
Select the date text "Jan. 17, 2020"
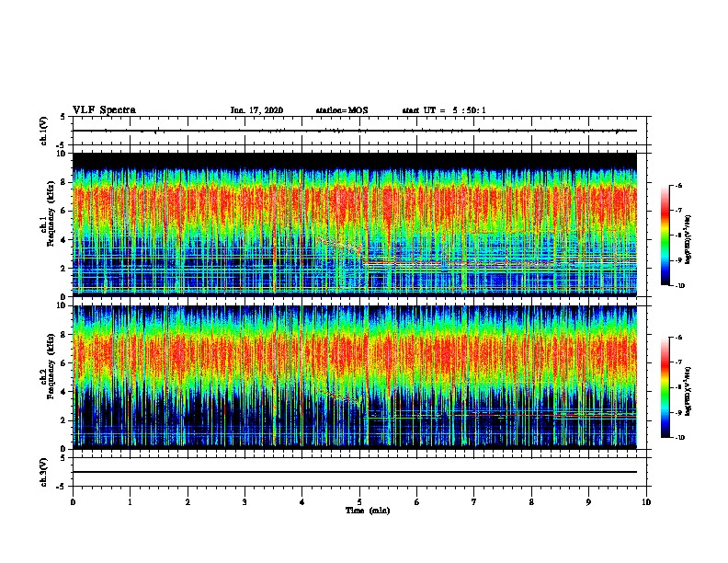(x=256, y=110)
